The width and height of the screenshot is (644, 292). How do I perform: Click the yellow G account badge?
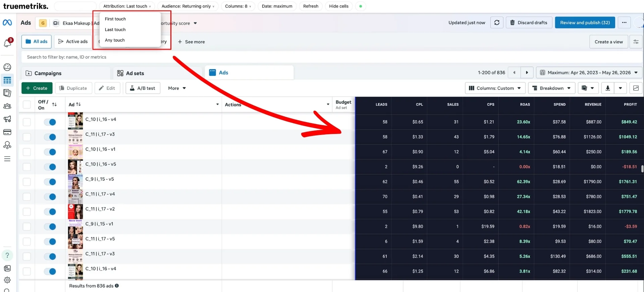pos(43,23)
